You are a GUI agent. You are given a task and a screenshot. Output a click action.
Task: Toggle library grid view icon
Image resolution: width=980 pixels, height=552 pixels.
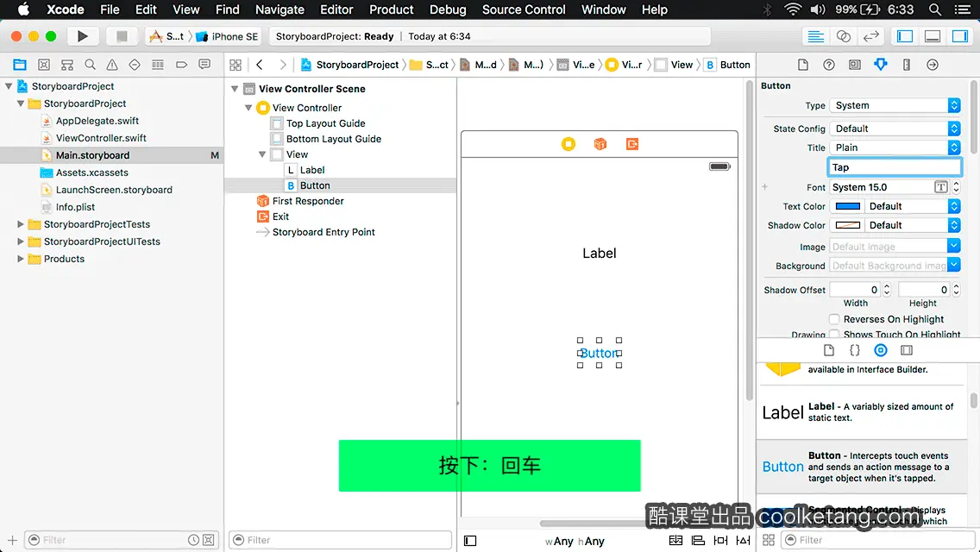769,540
